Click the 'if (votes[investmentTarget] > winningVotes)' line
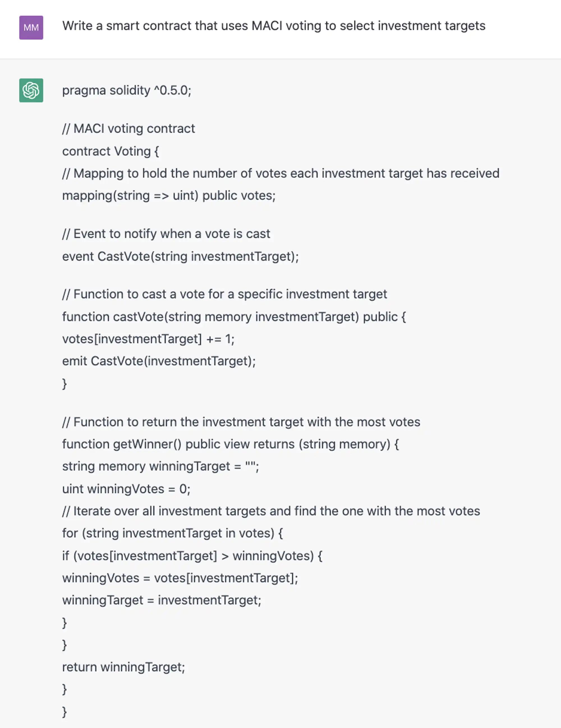The height and width of the screenshot is (728, 561). coord(192,556)
